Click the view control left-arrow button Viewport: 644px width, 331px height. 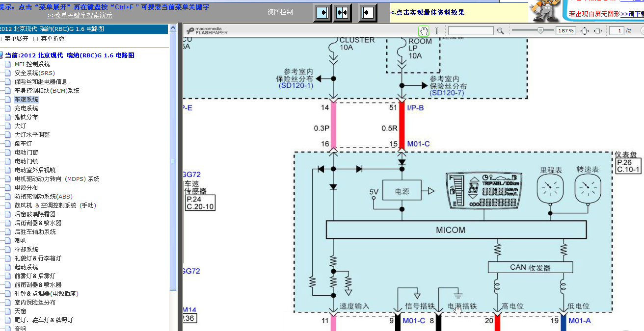click(368, 12)
